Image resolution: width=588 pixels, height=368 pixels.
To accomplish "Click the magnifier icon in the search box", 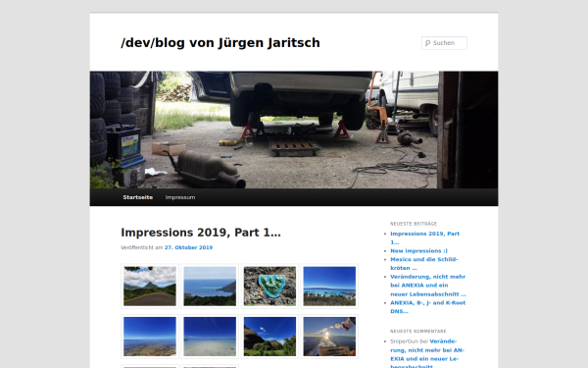I will point(427,43).
